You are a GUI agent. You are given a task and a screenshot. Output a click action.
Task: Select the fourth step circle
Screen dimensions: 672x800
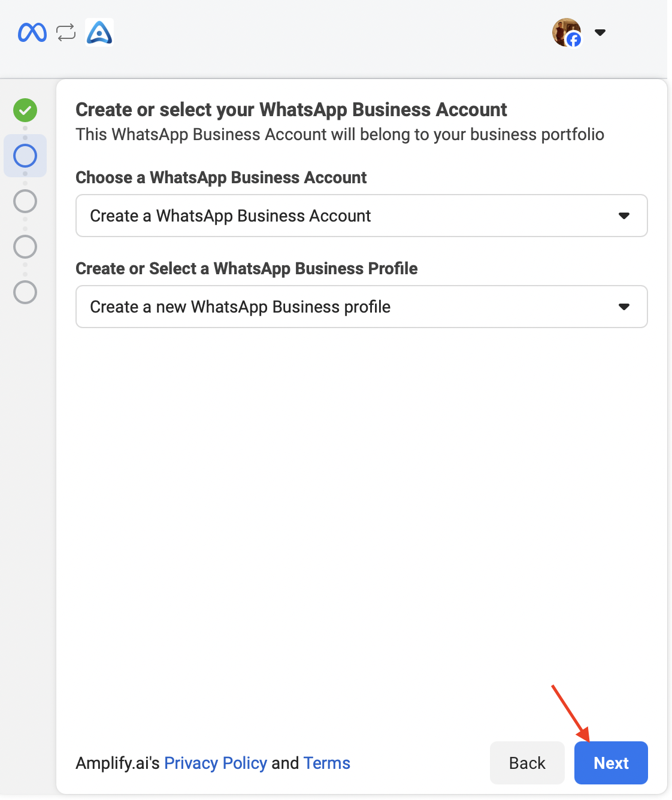(25, 247)
